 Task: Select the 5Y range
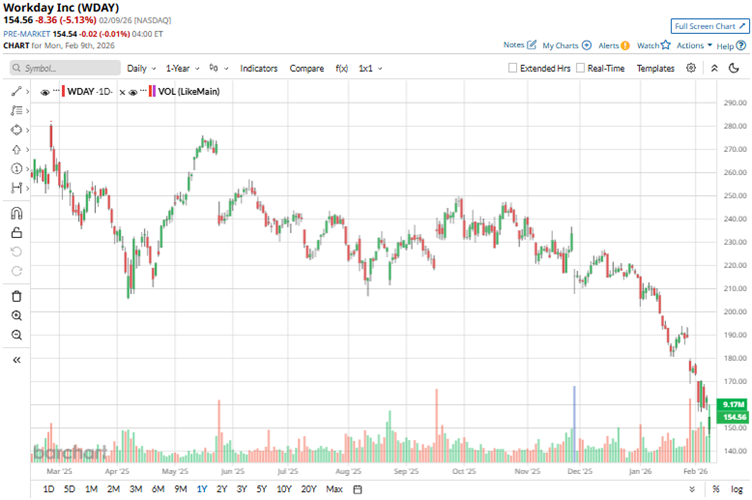(x=261, y=489)
